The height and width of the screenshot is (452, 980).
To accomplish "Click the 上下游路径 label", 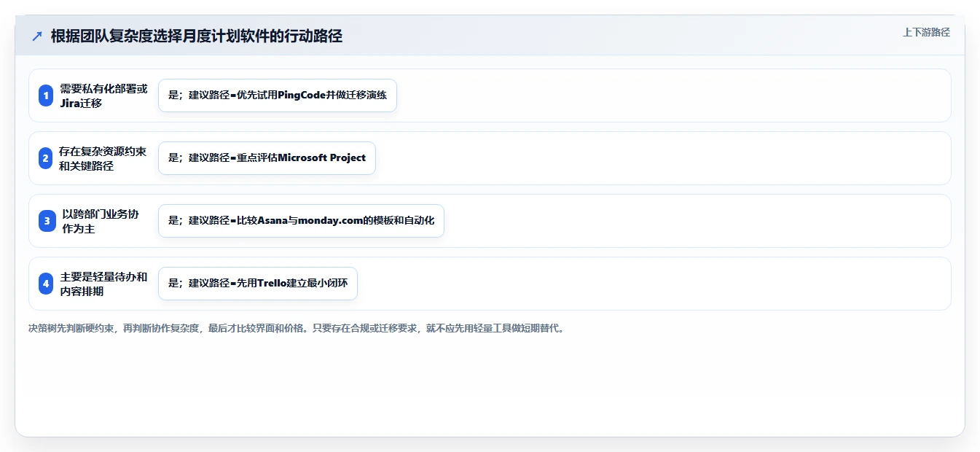I will tap(926, 32).
